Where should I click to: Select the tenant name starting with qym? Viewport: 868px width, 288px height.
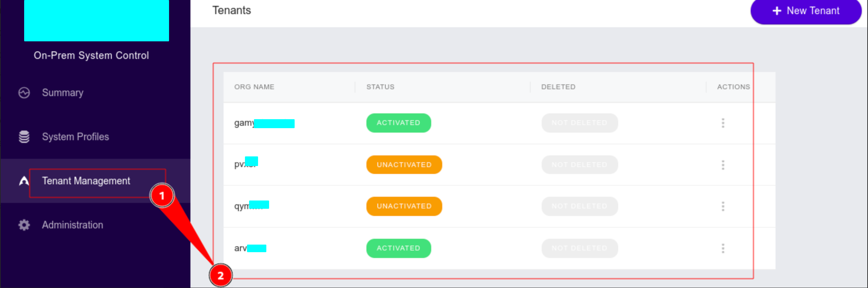pos(251,206)
